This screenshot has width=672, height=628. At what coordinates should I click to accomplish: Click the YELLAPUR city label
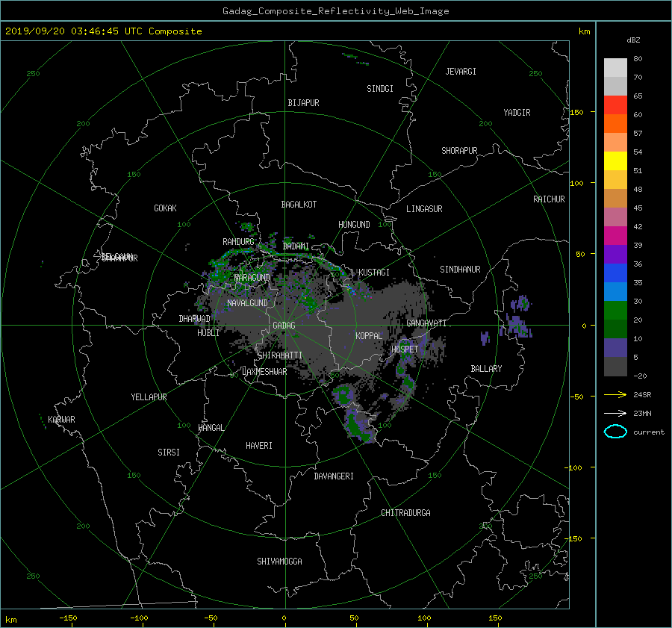[x=149, y=397]
